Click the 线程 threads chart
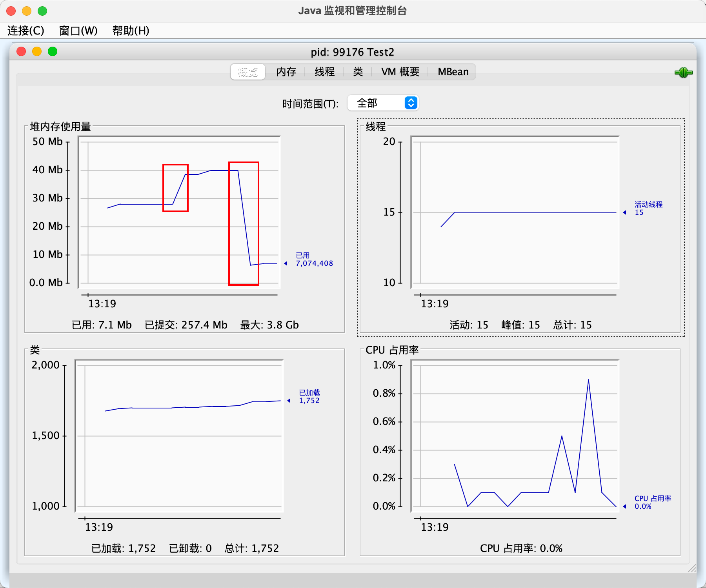Image resolution: width=706 pixels, height=588 pixels. (515, 212)
